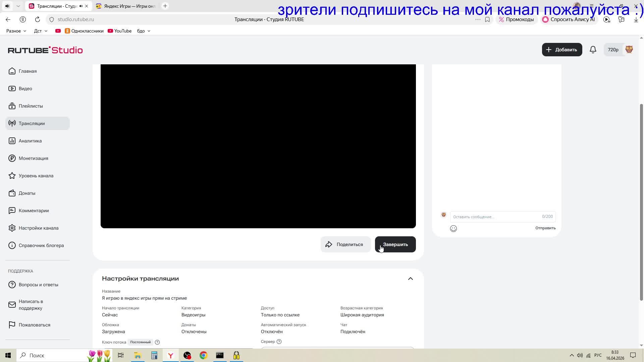644x362 pixels.
Task: Open the Монетизация section
Action: click(x=33, y=158)
